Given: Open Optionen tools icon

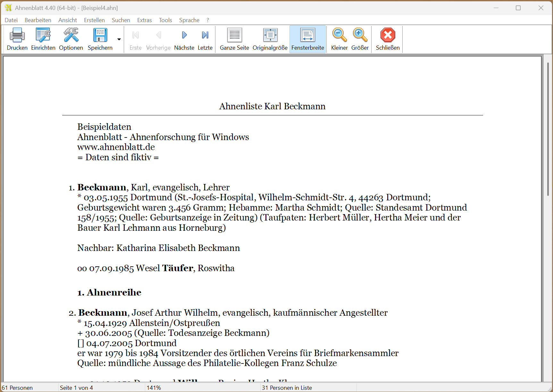Looking at the screenshot, I should coord(71,36).
